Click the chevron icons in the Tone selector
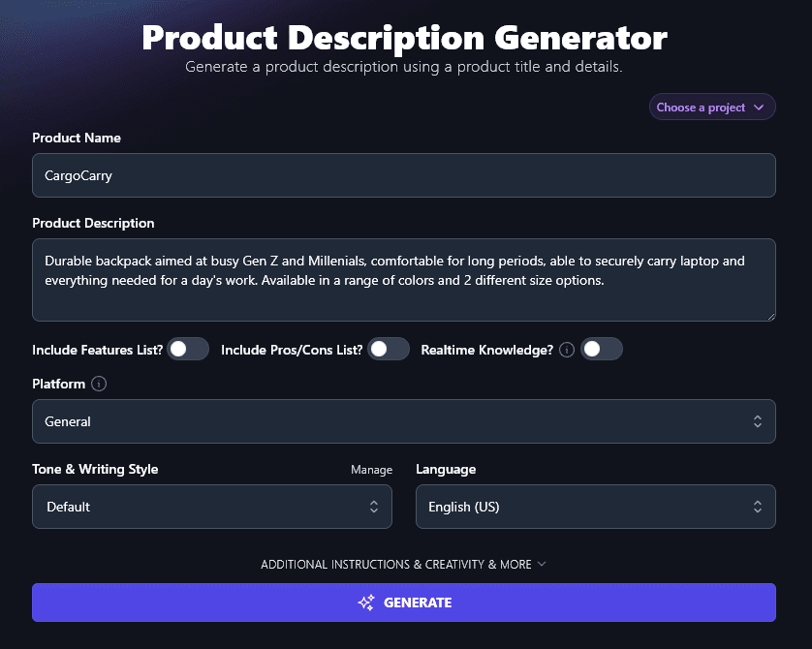 375,507
